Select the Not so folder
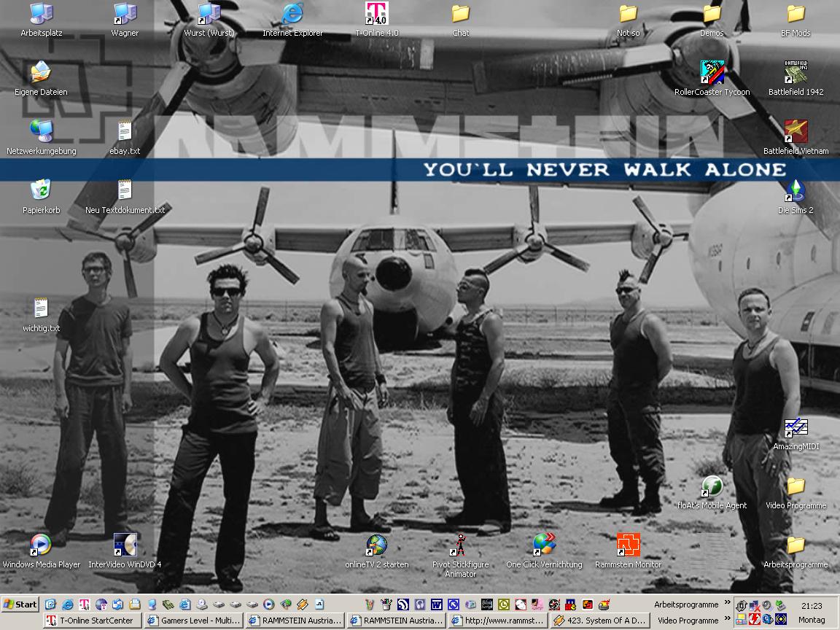This screenshot has height=630, width=840. pos(628,20)
